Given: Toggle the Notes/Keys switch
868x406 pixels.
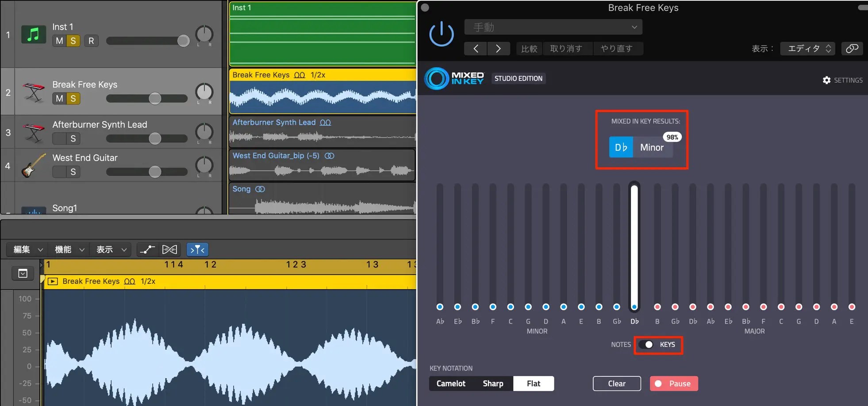Looking at the screenshot, I should [646, 345].
